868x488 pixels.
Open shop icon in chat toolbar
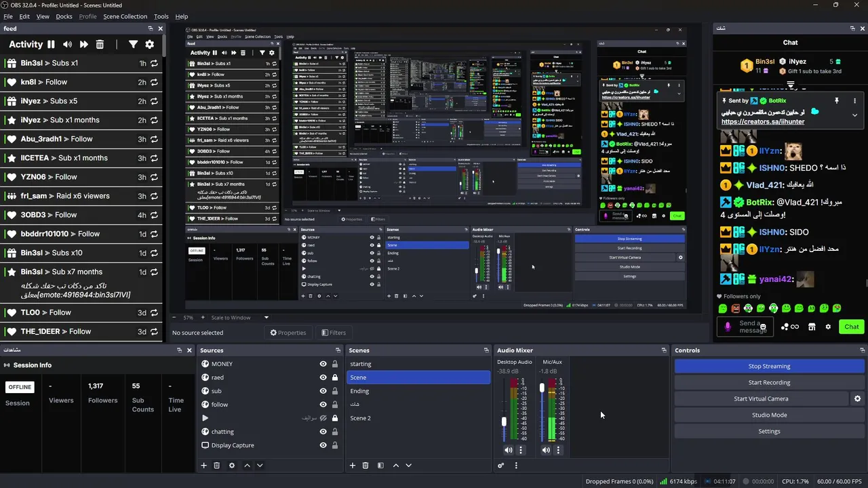click(811, 327)
